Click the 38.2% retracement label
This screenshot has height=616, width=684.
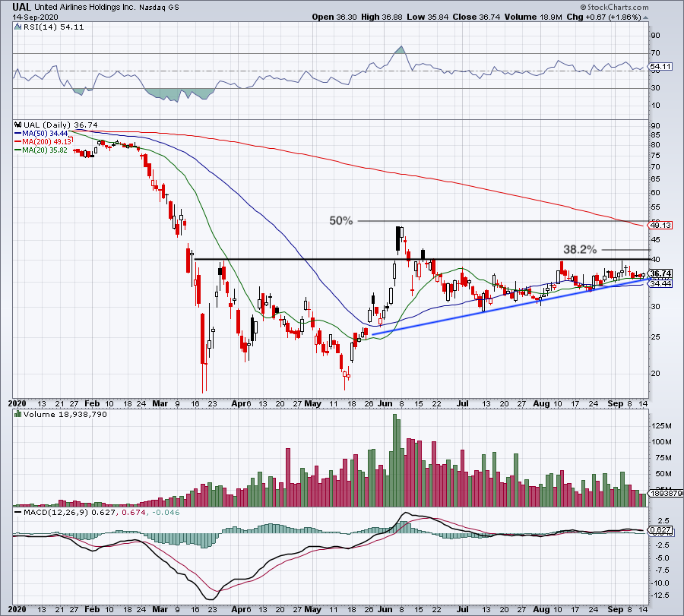[580, 249]
